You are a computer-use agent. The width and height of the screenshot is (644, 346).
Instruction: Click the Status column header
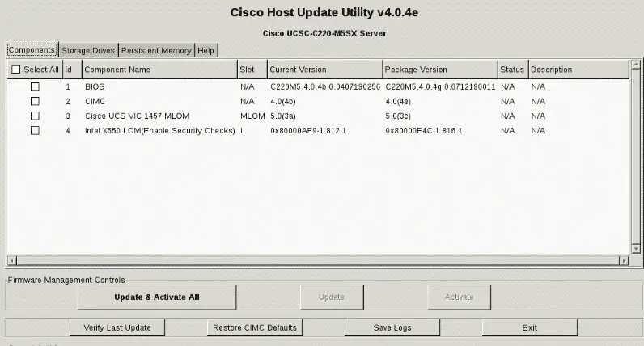coord(513,70)
